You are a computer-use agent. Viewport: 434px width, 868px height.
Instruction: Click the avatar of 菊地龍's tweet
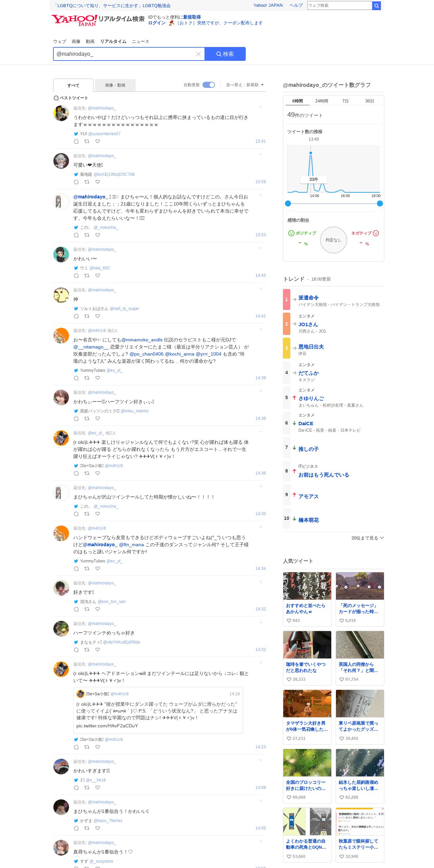61,161
